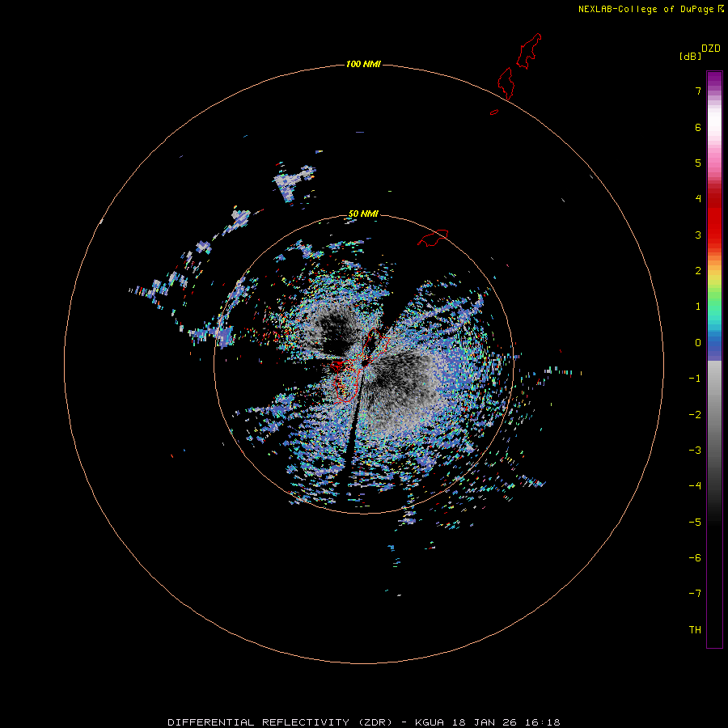Click the 50 NMI range ring label
Image resolution: width=728 pixels, height=728 pixels.
tap(363, 214)
